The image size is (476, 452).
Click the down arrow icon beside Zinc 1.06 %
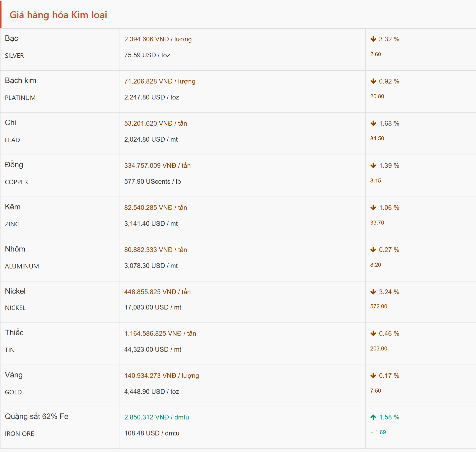tap(373, 208)
